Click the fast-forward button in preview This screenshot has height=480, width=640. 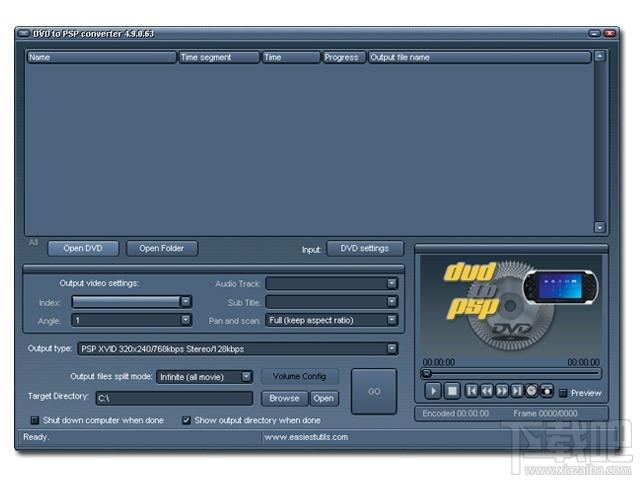pyautogui.click(x=502, y=391)
